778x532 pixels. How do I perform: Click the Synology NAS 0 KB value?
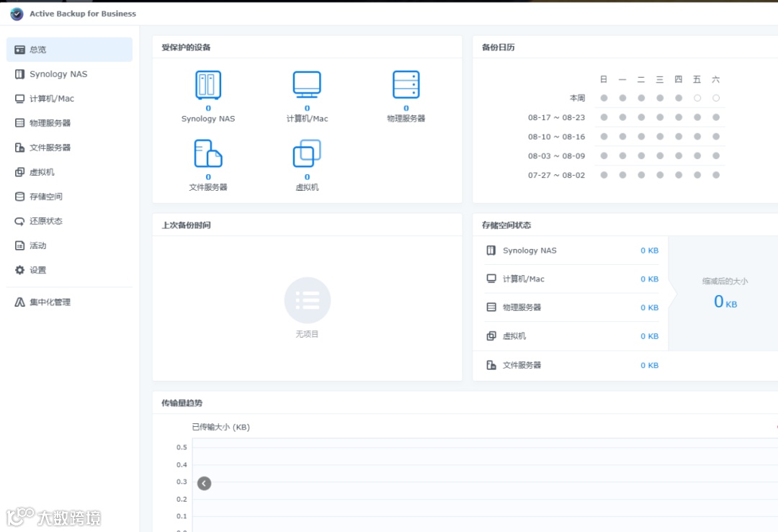coord(650,251)
